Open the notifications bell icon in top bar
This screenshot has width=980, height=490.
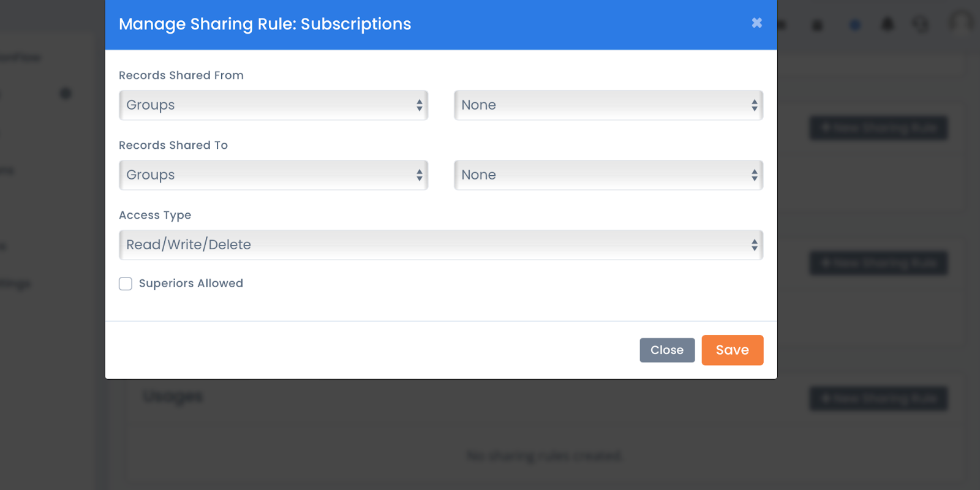tap(887, 24)
